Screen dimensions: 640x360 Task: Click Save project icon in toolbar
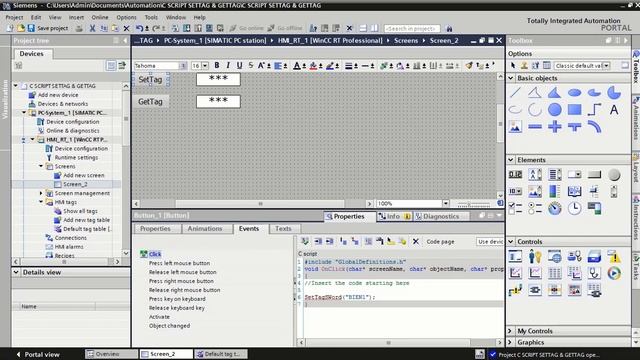[x=31, y=28]
